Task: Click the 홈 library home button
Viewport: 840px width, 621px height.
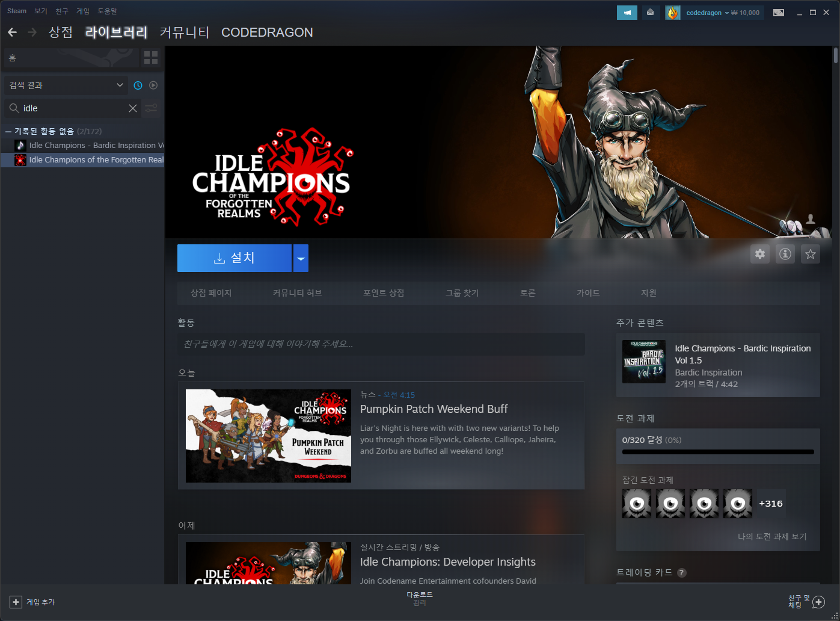Action: pos(71,58)
